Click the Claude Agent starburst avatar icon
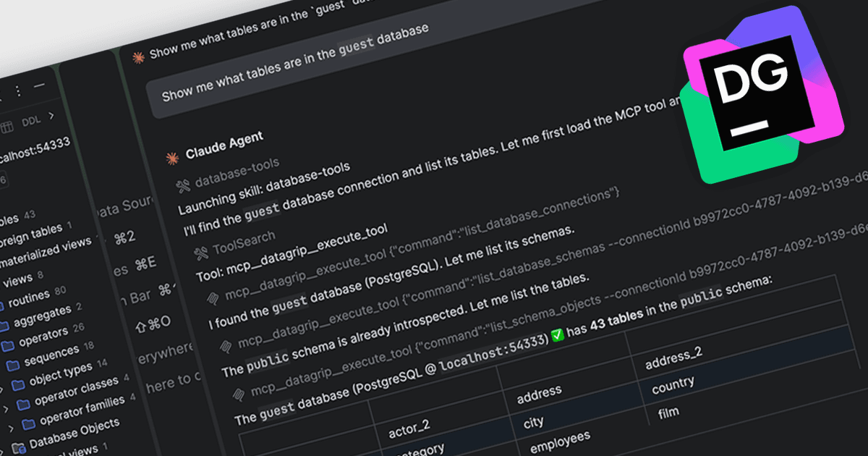 pyautogui.click(x=171, y=157)
